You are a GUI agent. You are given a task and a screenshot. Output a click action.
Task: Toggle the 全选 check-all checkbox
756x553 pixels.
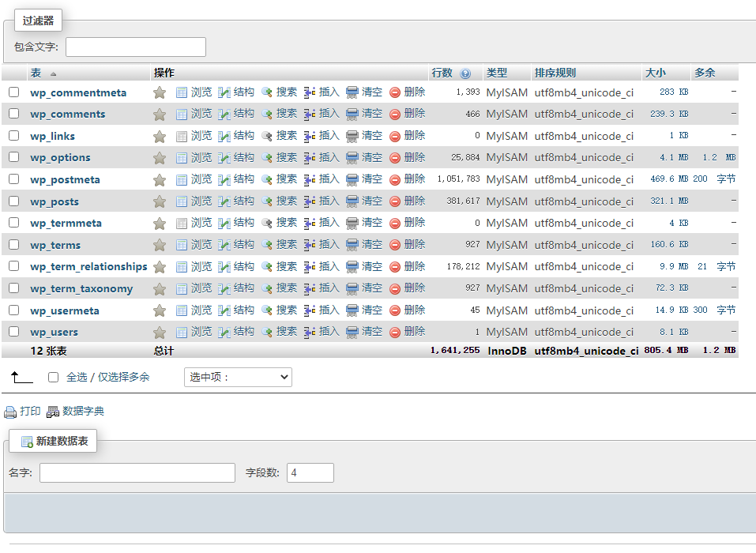click(54, 378)
